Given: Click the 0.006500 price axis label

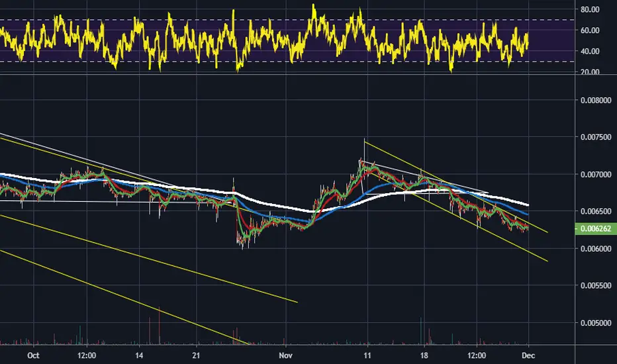Looking at the screenshot, I should 596,211.
